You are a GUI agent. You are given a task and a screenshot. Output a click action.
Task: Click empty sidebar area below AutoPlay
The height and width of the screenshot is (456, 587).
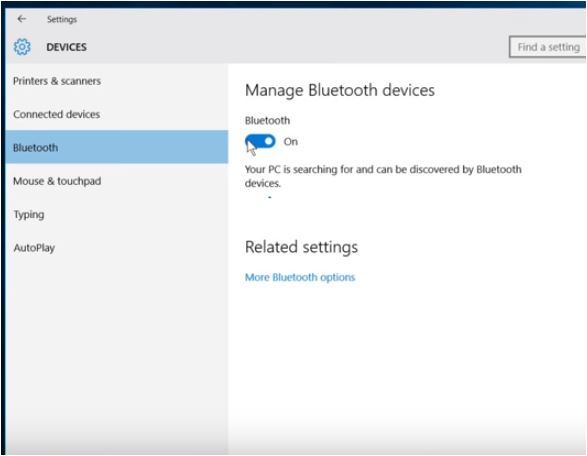[117, 348]
